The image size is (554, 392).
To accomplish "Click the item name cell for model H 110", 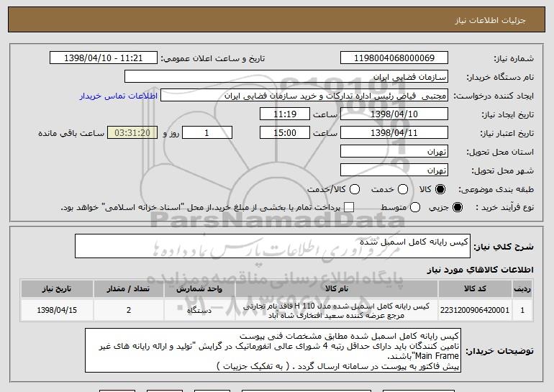I will [x=337, y=310].
